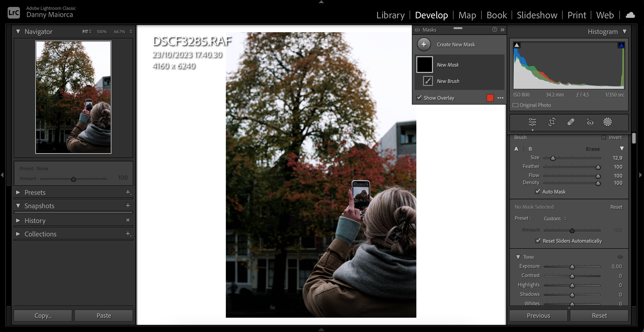
Task: Select New Brush in the Masks panel
Action: tap(448, 81)
